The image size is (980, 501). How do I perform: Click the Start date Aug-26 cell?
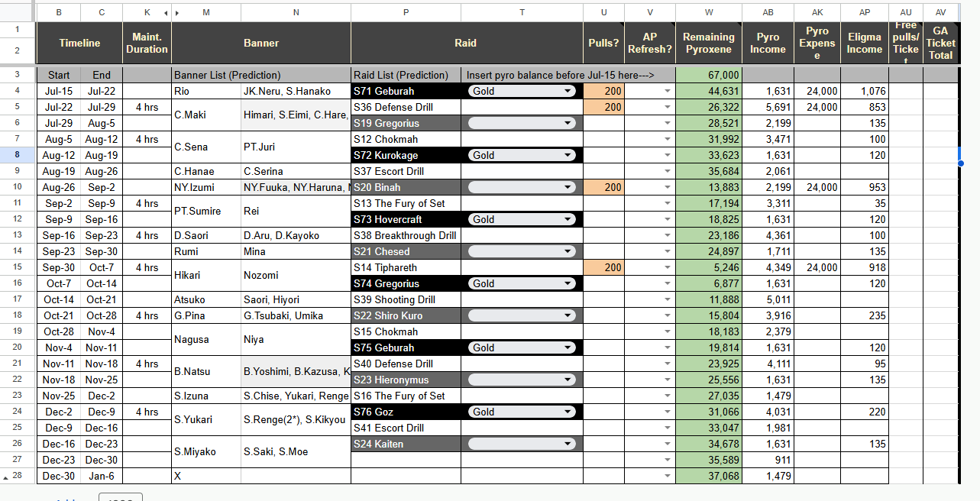coord(59,187)
